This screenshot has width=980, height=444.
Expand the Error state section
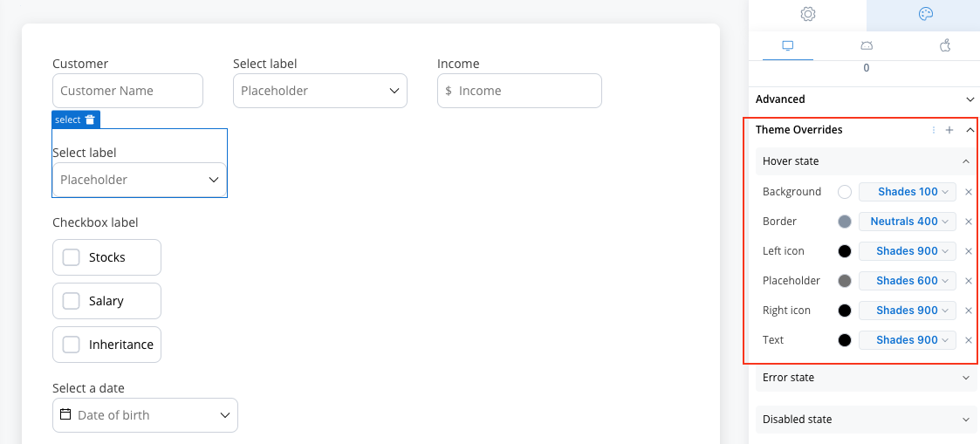pyautogui.click(x=866, y=378)
